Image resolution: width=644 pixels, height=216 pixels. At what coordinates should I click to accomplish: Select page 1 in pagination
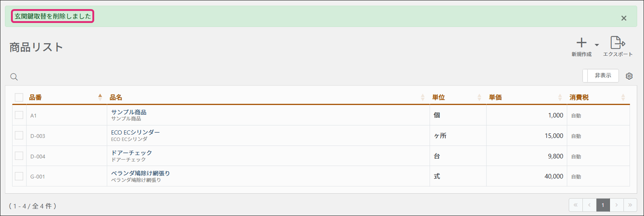pyautogui.click(x=603, y=205)
